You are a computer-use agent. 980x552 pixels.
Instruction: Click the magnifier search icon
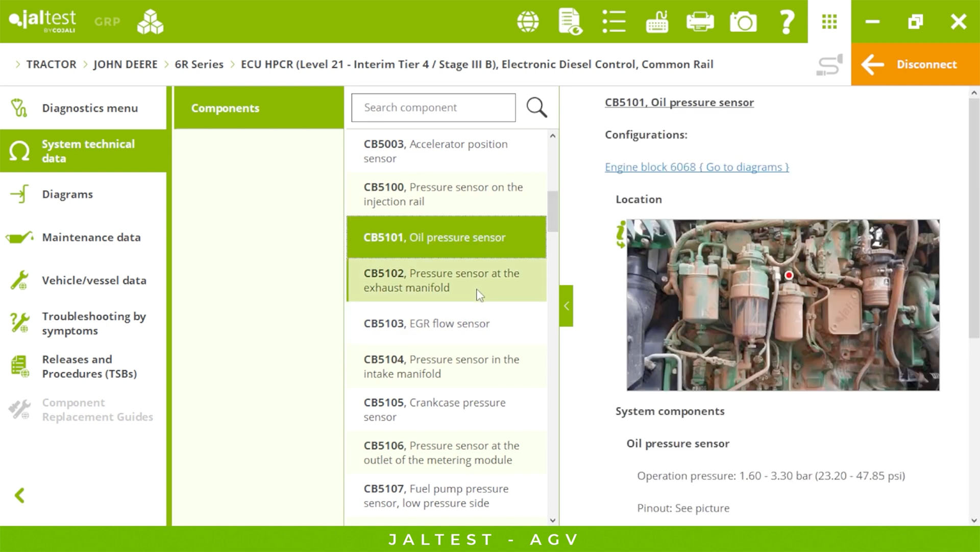click(x=536, y=108)
